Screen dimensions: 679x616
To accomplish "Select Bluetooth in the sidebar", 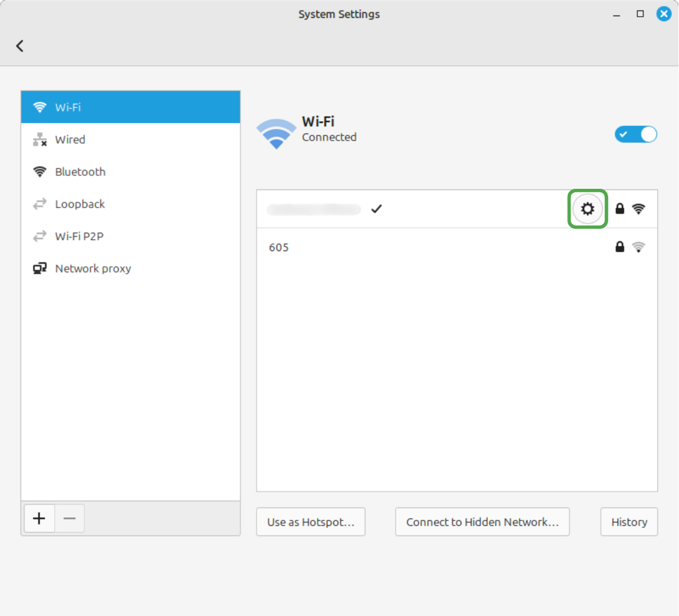I will (x=131, y=172).
